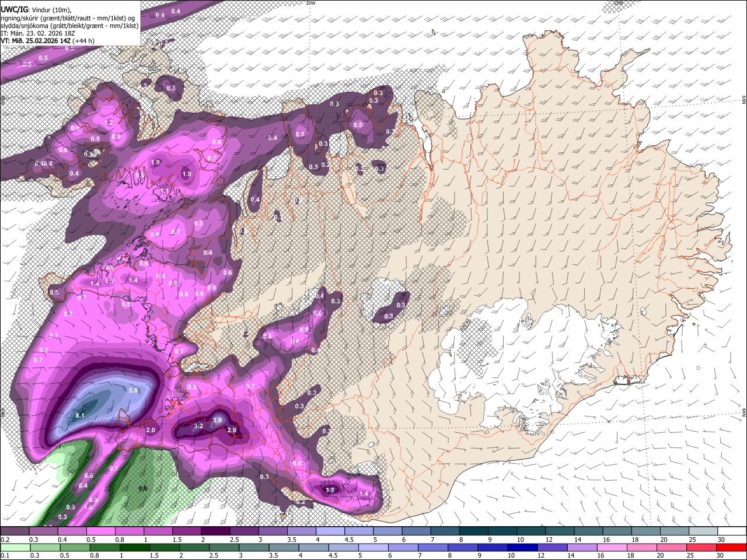Image resolution: width=747 pixels, height=560 pixels.
Task: Click the 15W longitude label
Action: point(619,3)
